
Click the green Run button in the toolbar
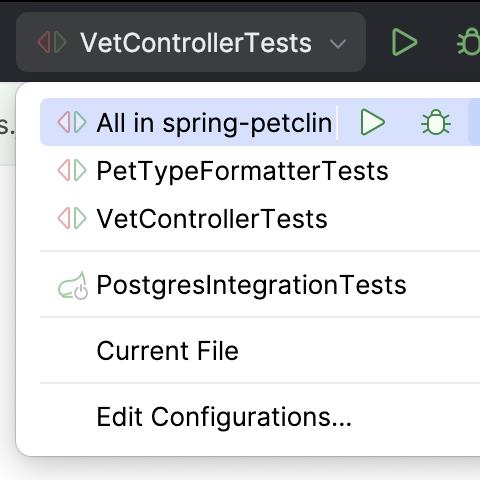[404, 42]
